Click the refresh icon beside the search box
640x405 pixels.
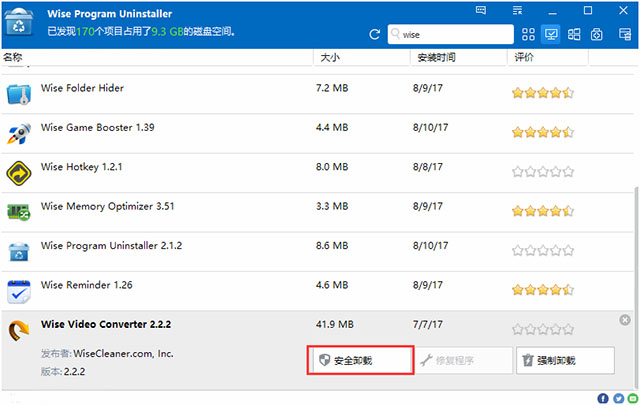pos(375,35)
